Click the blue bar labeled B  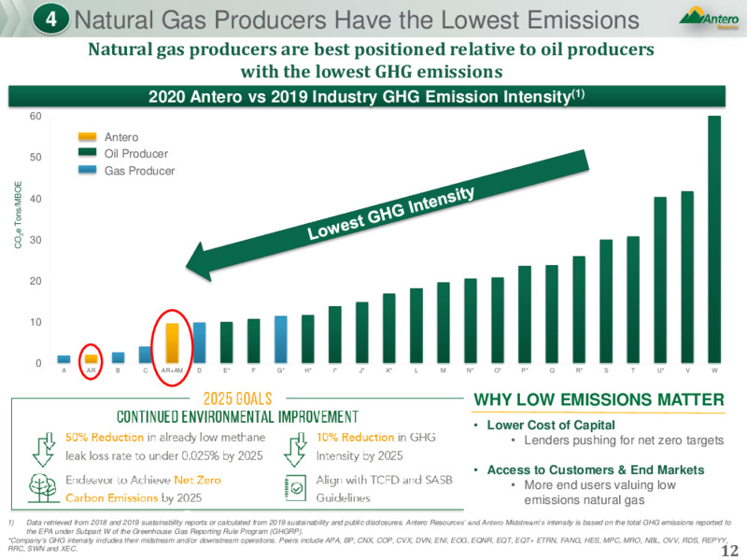[x=119, y=357]
